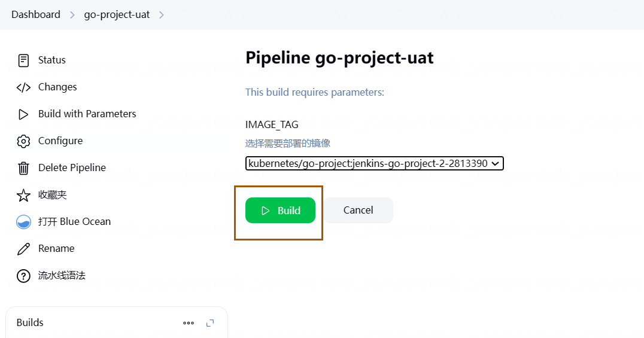Expand the Builds panel with corner icon

210,323
